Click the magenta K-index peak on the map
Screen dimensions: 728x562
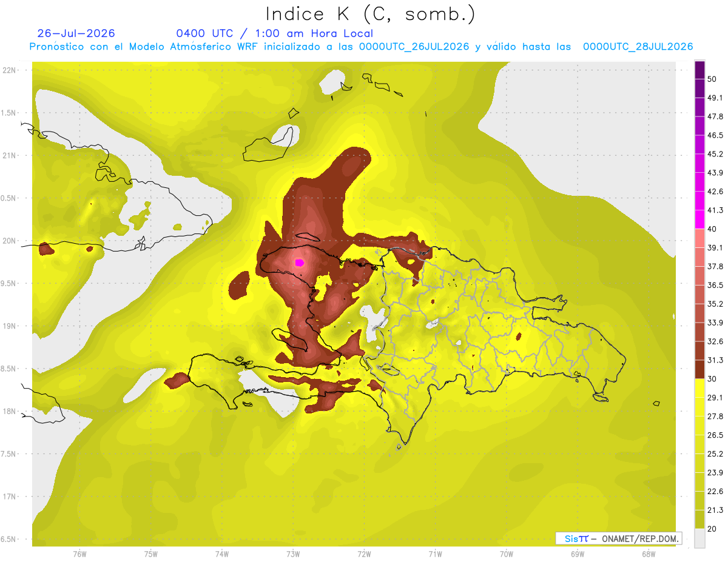(299, 263)
